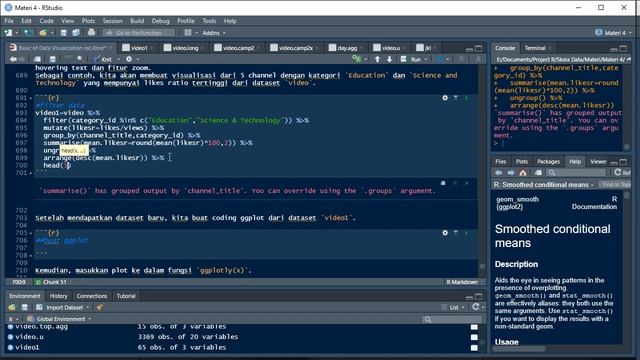Go back to previous source location
This screenshot has width=640, height=360.
tap(13, 59)
